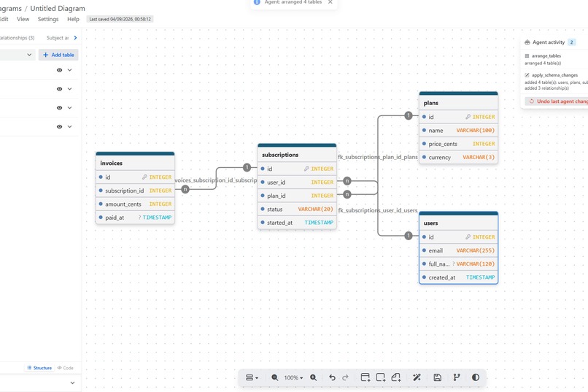Screen dimensions: 588x392
Task: Click 'n' marker beside subscriptions plan_id
Action: tap(347, 194)
